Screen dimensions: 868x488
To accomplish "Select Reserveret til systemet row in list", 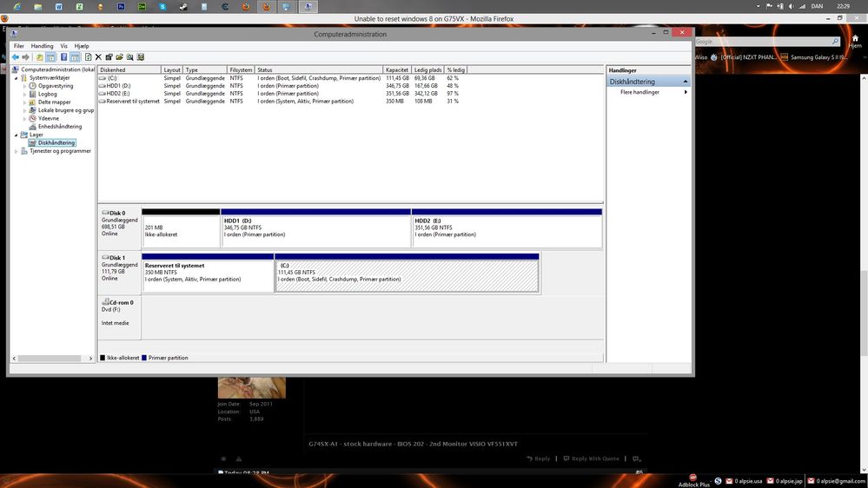I will [x=282, y=102].
